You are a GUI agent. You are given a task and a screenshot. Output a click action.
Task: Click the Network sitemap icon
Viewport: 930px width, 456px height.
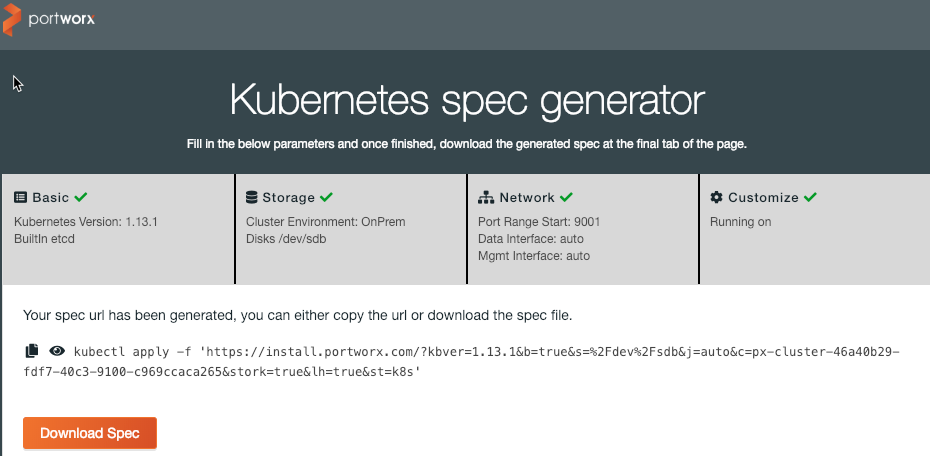(486, 198)
